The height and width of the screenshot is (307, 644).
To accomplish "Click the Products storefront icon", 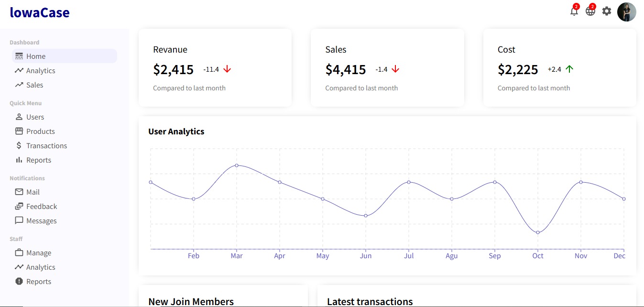I will [19, 131].
